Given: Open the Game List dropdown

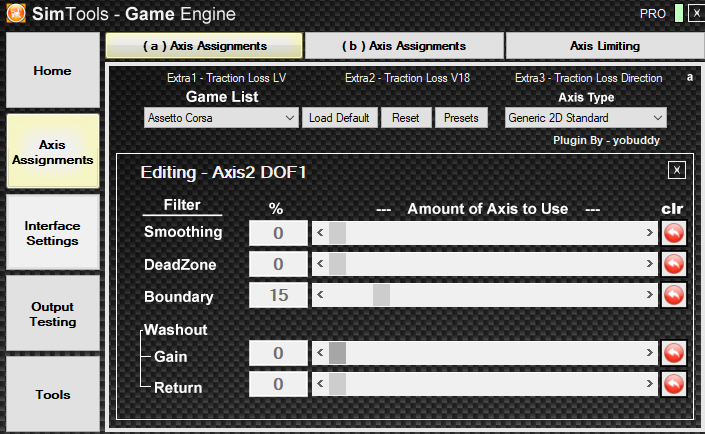Looking at the screenshot, I should pyautogui.click(x=221, y=118).
